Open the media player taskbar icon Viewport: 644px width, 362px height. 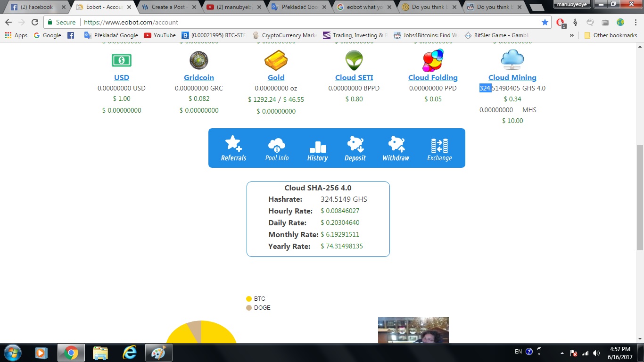pos(41,353)
